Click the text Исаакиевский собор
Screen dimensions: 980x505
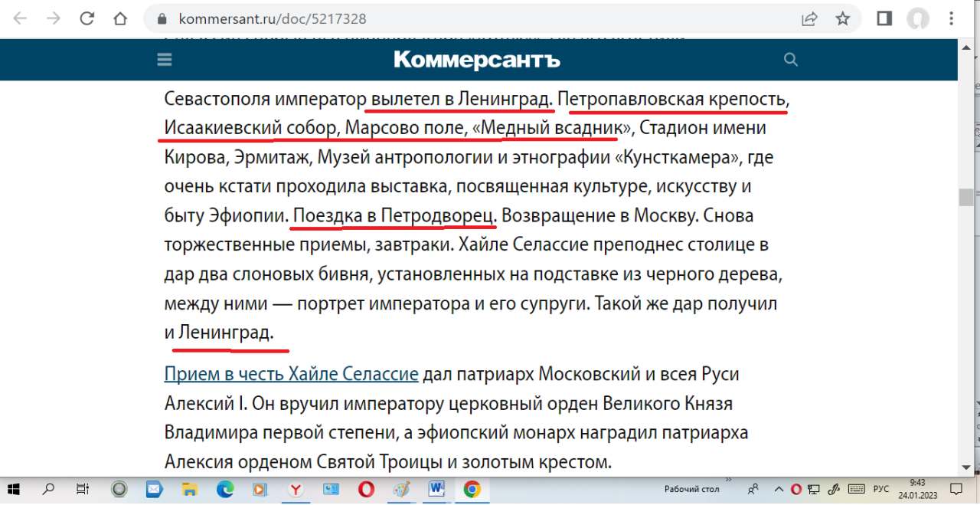(x=251, y=129)
